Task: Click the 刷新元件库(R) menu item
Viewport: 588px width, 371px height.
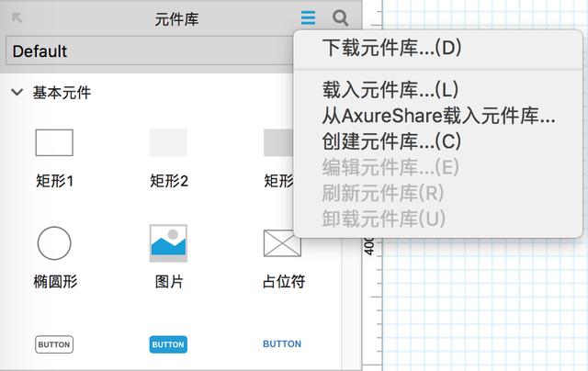Action: click(438, 193)
